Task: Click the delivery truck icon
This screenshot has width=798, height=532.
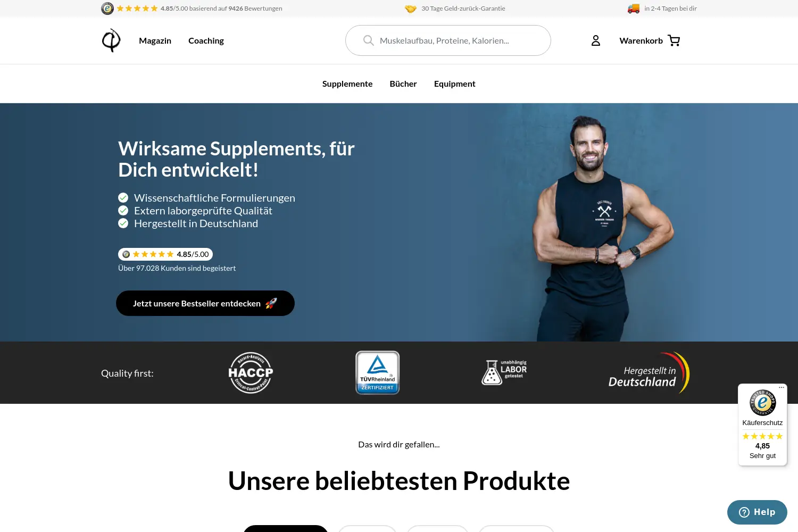Action: pos(633,9)
